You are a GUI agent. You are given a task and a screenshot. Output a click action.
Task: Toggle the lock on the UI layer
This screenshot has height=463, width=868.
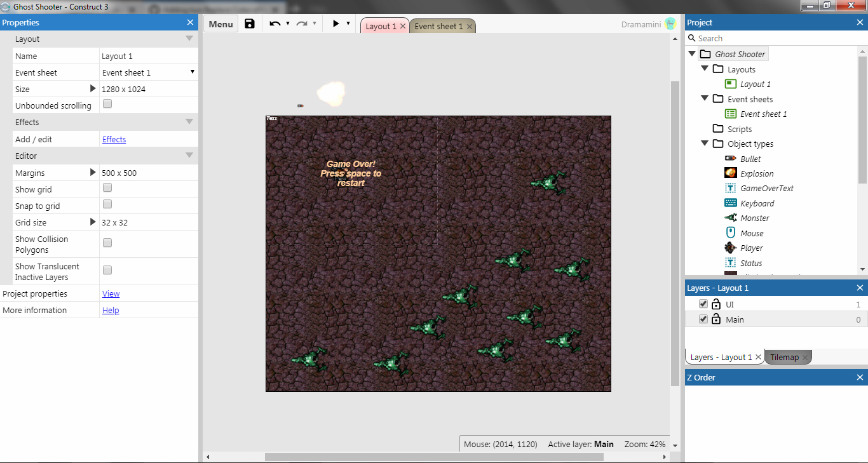click(716, 304)
